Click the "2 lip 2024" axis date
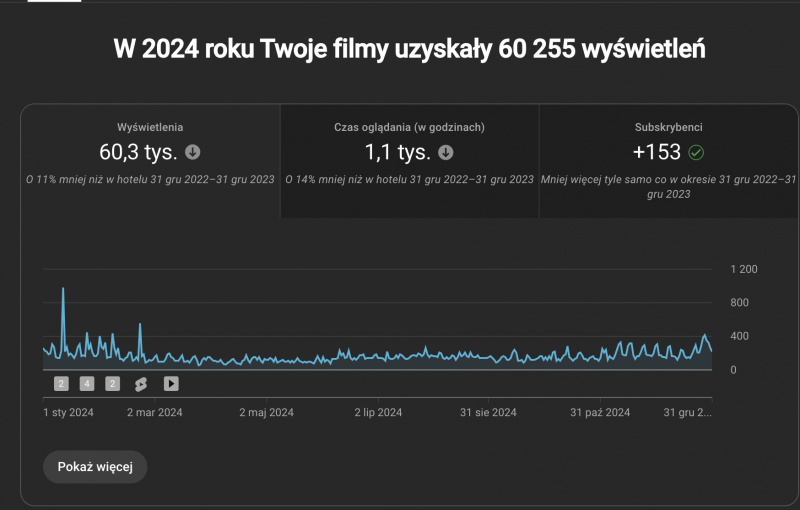 pos(378,412)
